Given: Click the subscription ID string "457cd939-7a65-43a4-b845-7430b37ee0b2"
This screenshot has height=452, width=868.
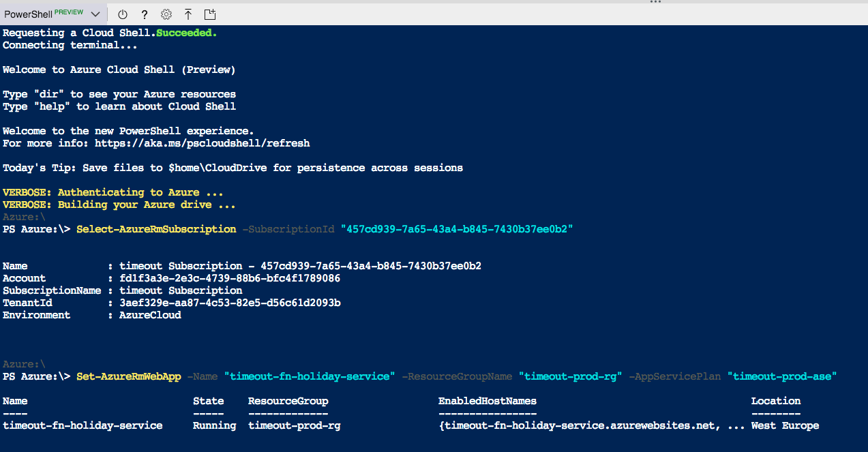Looking at the screenshot, I should coord(457,229).
